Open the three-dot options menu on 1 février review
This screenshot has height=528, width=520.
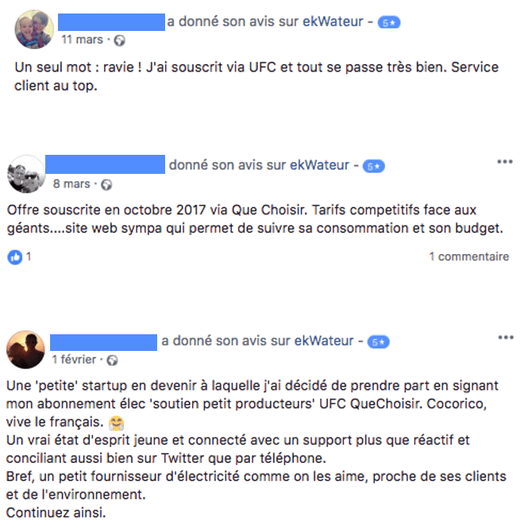(x=506, y=337)
